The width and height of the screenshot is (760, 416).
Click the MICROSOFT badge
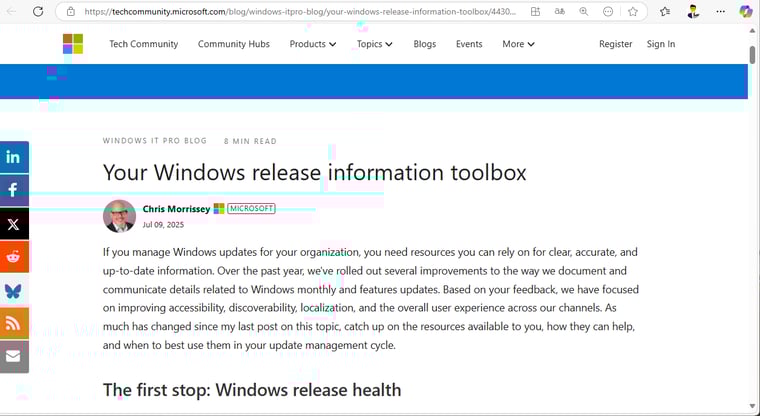251,208
